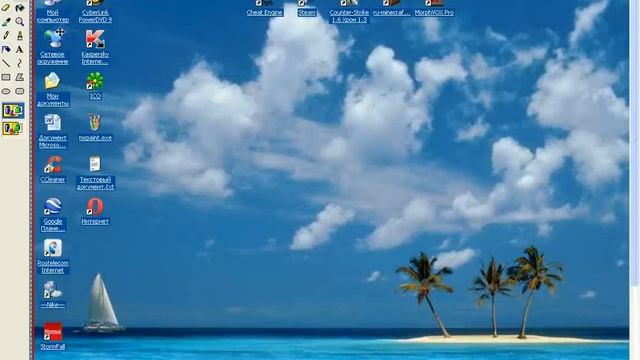Select the Polygon shape tool
The width and height of the screenshot is (640, 360).
tap(19, 77)
